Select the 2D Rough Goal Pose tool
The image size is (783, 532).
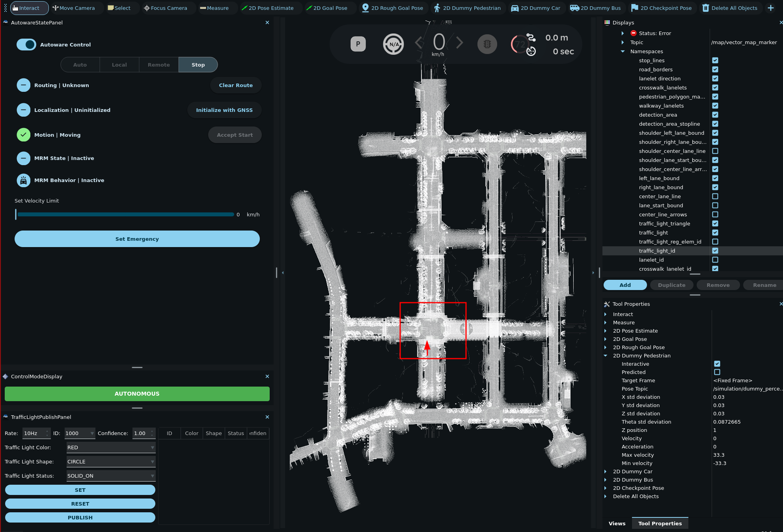tap(393, 8)
